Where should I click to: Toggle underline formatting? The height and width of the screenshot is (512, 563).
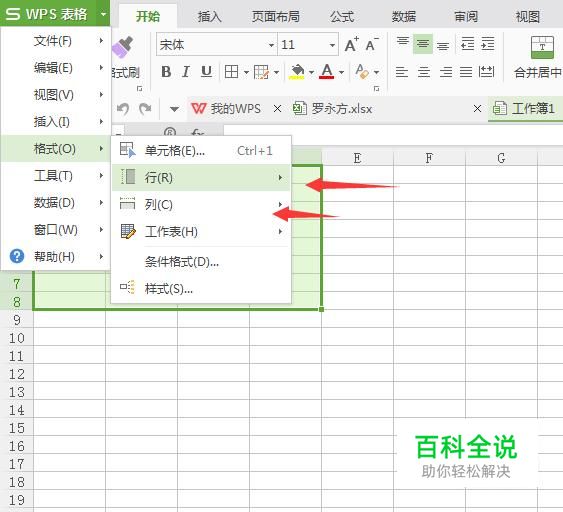206,72
